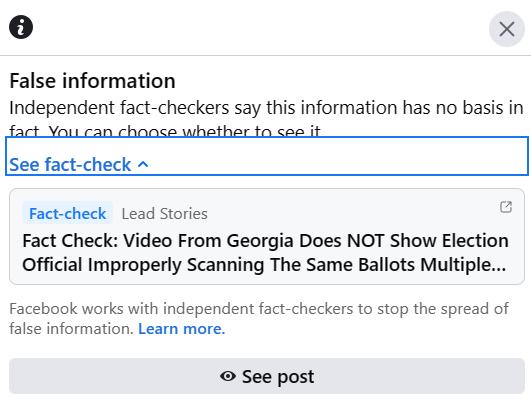531x399 pixels.
Task: Click the info icon at dialog top
Action: pyautogui.click(x=21, y=27)
